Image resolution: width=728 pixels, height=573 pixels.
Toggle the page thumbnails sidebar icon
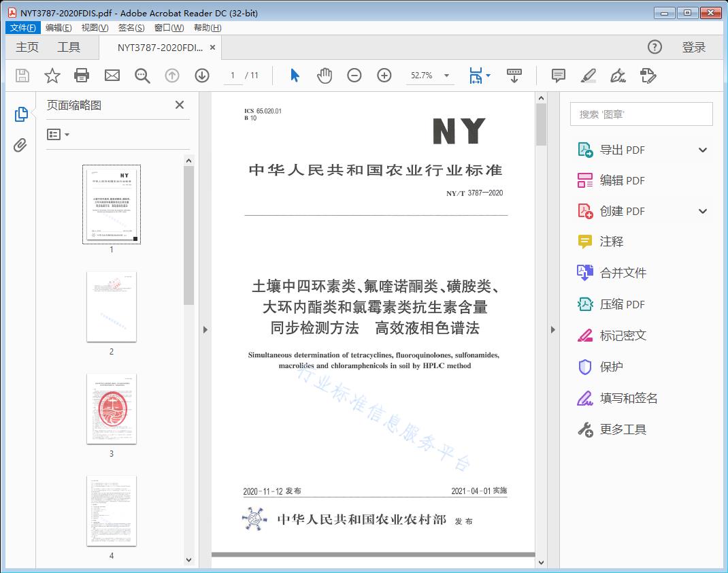click(20, 114)
